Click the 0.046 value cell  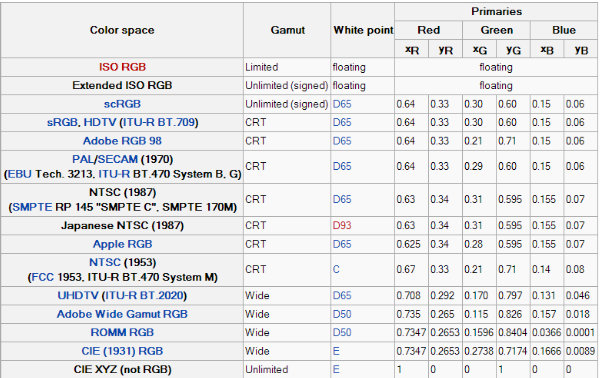pos(581,296)
